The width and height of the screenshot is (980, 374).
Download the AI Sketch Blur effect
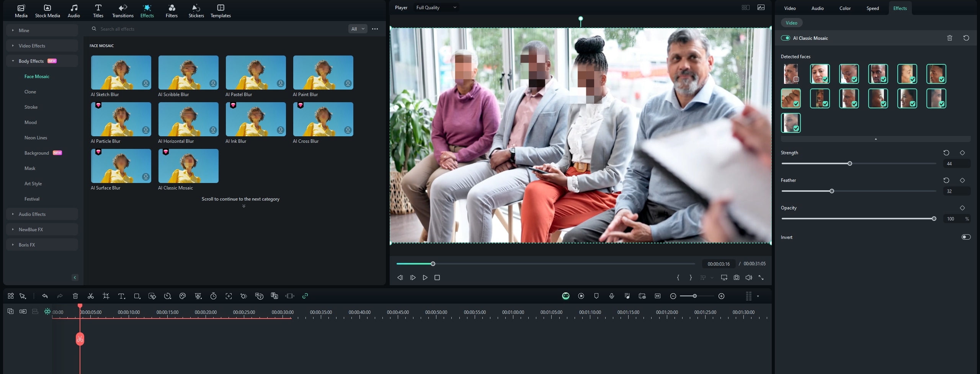pyautogui.click(x=145, y=83)
